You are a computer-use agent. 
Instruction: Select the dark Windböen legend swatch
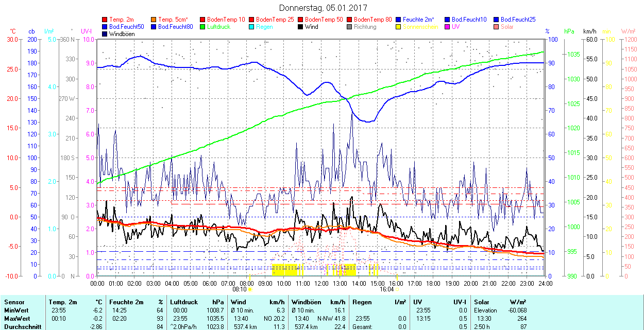point(105,34)
